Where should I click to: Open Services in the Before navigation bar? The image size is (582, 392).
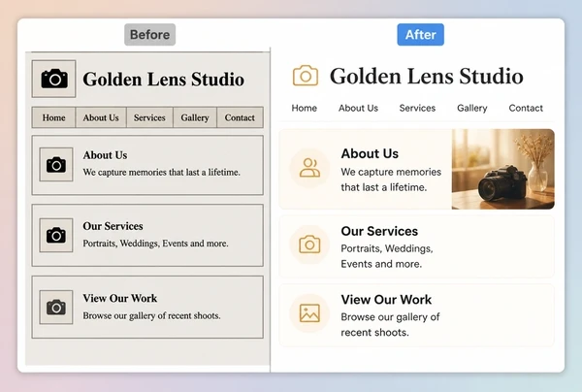tap(149, 117)
